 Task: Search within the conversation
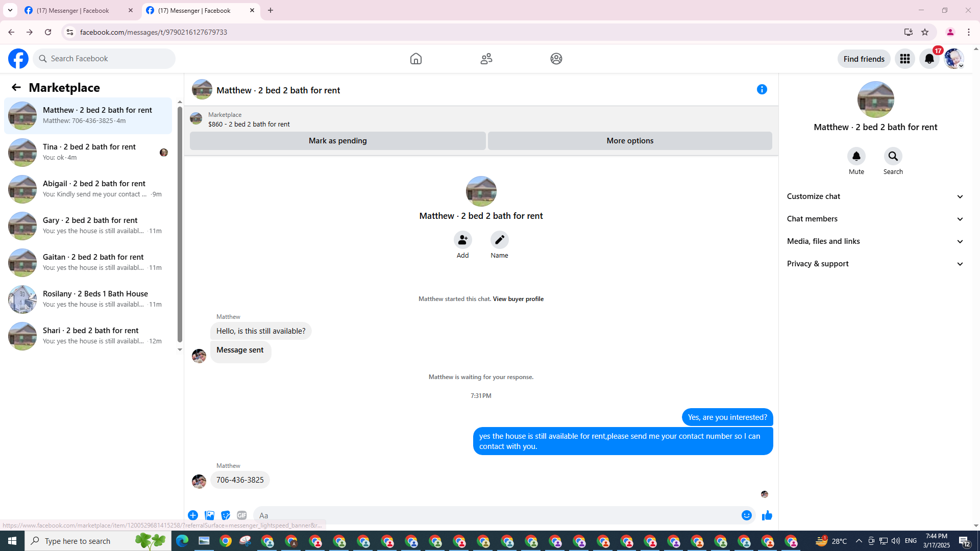coord(893,157)
